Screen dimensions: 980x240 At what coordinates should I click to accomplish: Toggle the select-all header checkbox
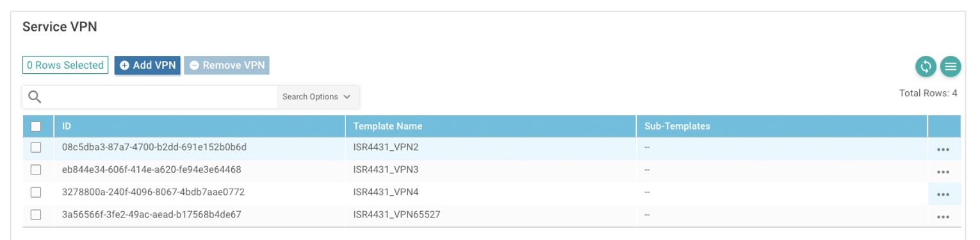[36, 126]
